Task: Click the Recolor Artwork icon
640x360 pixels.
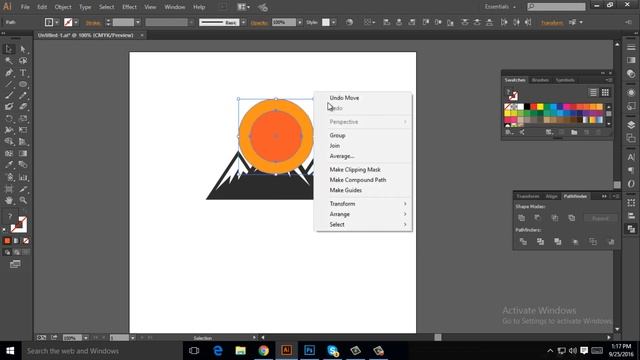Action: pos(349,22)
